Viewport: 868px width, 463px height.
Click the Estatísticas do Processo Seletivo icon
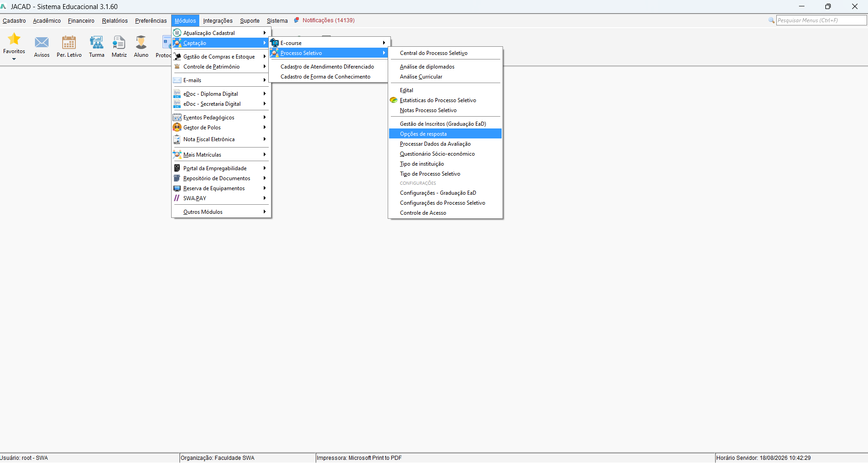click(394, 100)
